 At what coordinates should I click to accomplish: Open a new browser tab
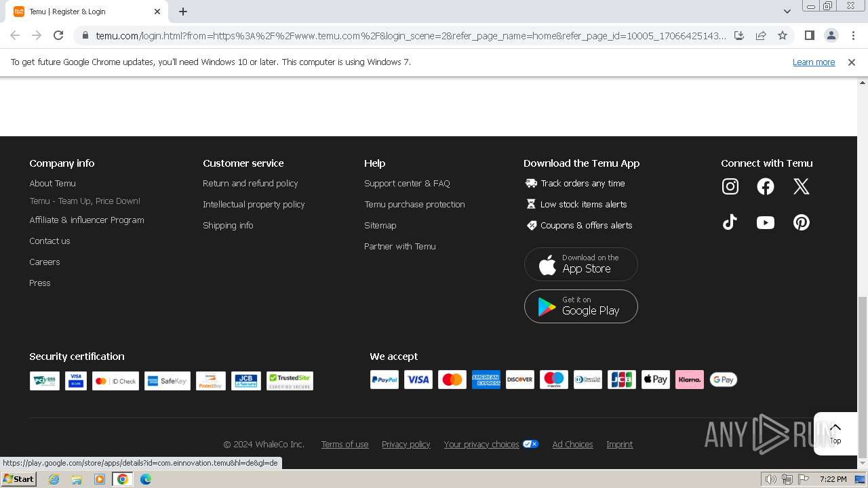click(183, 12)
